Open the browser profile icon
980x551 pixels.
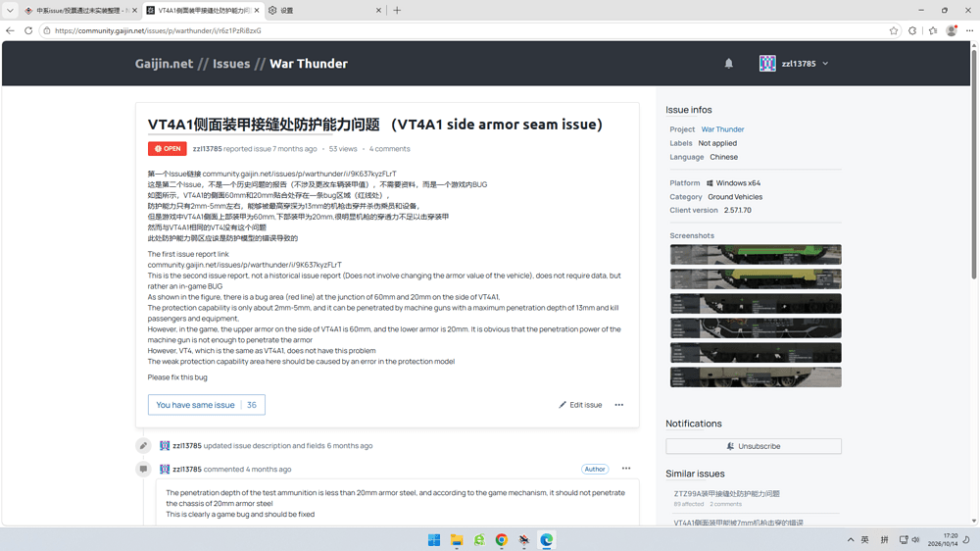952,30
